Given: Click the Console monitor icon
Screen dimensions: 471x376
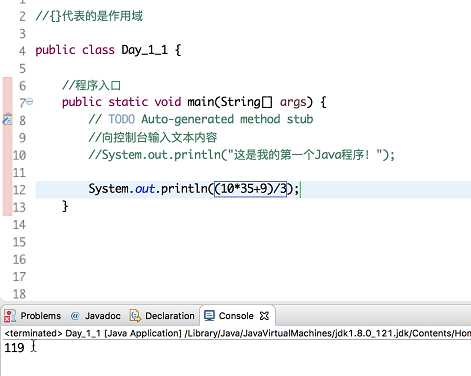Looking at the screenshot, I should pos(209,315).
